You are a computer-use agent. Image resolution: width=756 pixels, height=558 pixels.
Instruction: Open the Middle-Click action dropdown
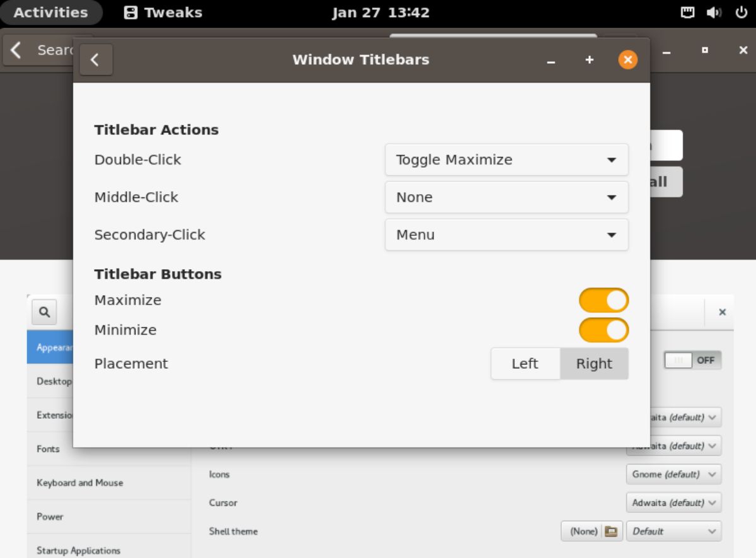506,197
